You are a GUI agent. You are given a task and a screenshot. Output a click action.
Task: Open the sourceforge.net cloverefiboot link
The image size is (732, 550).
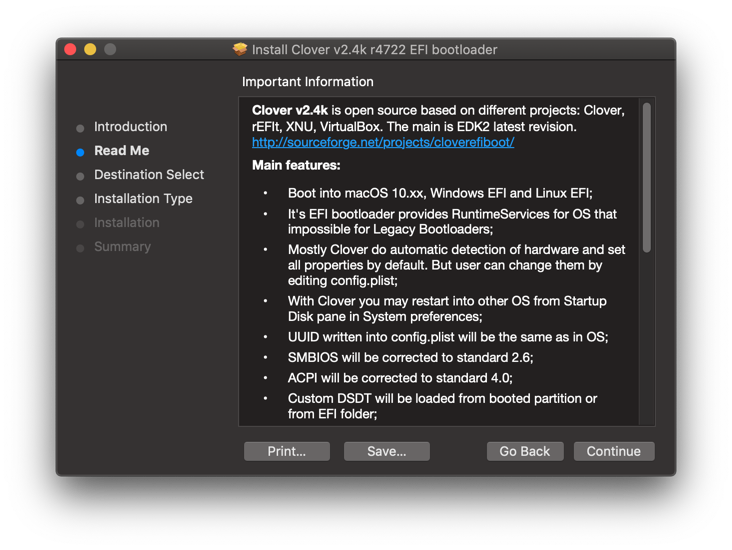coord(383,142)
